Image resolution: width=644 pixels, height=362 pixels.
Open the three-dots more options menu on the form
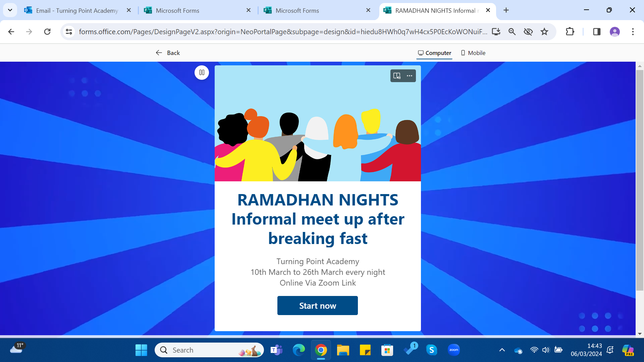(x=410, y=76)
